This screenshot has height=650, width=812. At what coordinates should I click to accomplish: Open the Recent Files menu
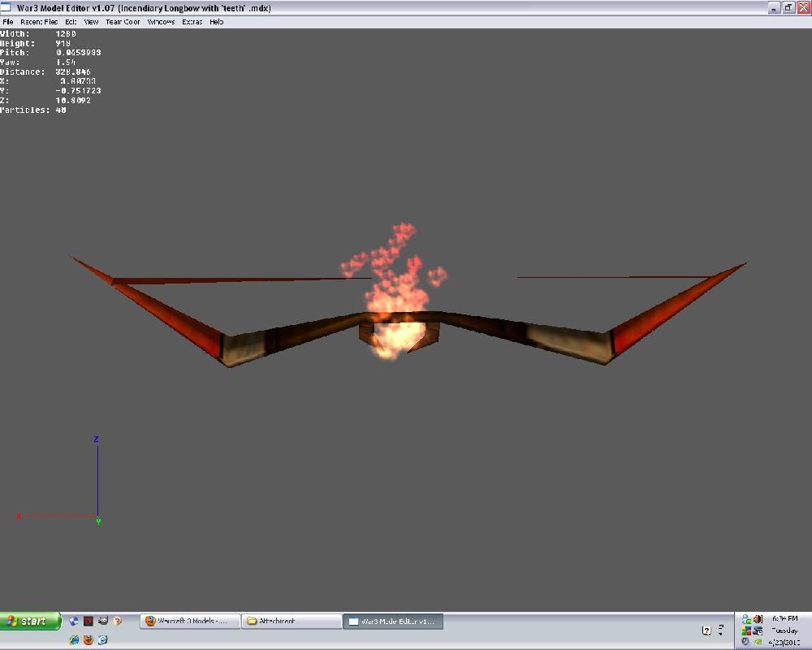(x=39, y=22)
